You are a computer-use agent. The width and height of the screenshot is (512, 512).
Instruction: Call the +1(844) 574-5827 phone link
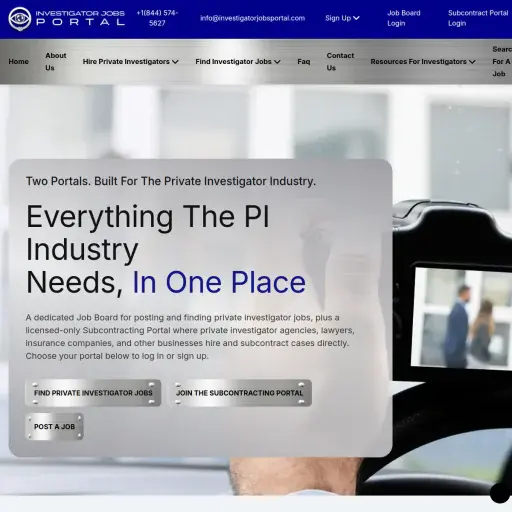coord(157,18)
